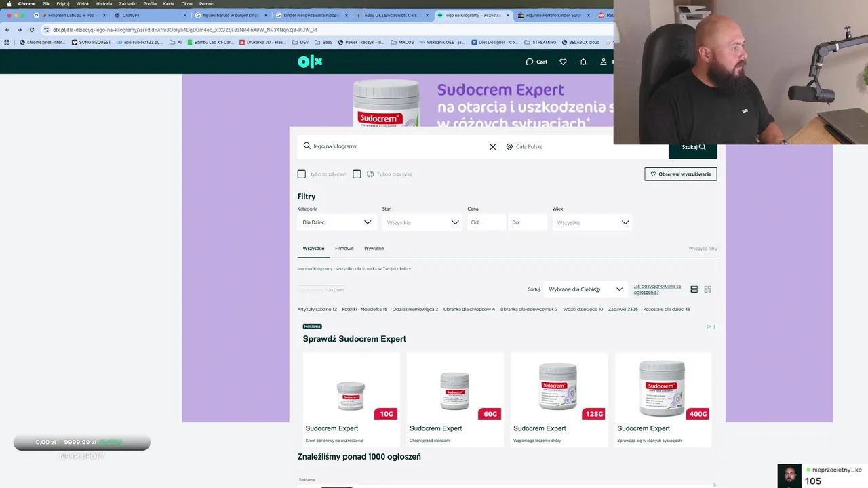868x488 pixels.
Task: Open the Drukarka 3D bookmark
Action: click(x=262, y=42)
